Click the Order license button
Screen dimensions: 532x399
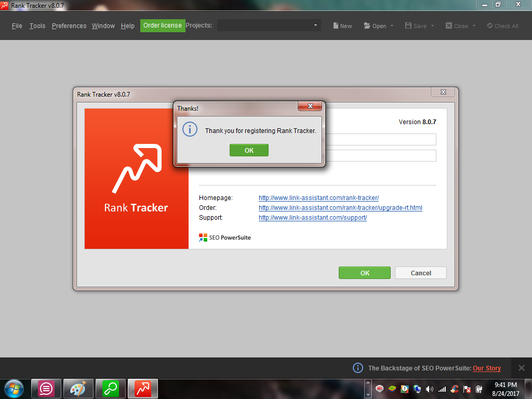pos(163,25)
